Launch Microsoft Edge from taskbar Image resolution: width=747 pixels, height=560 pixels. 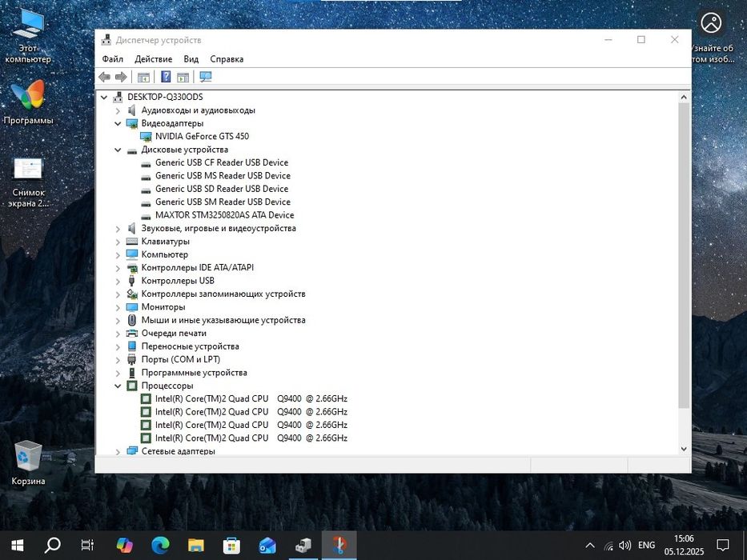coord(161,546)
